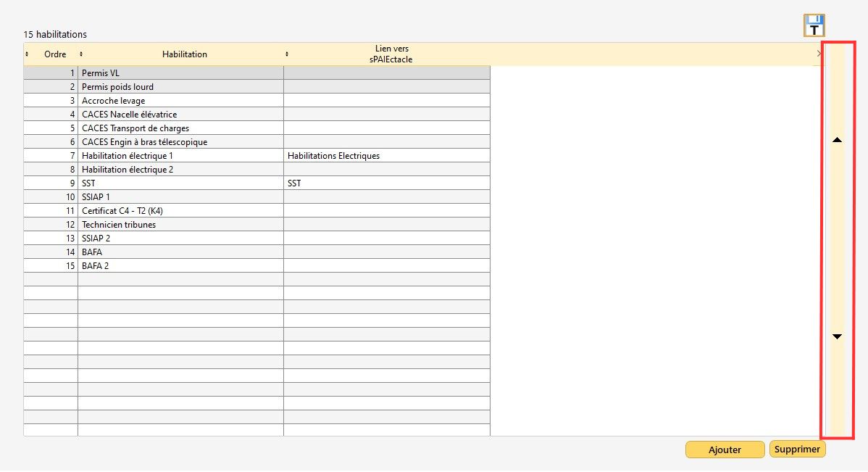The width and height of the screenshot is (868, 472).
Task: Click the floppy disk text export icon
Action: [814, 25]
